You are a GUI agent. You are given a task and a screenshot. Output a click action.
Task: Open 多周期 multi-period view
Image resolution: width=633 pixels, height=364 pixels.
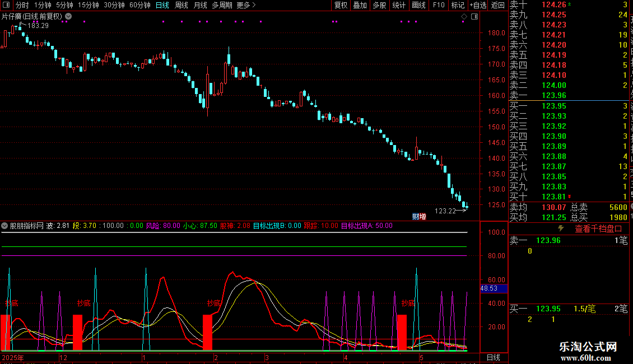click(222, 5)
